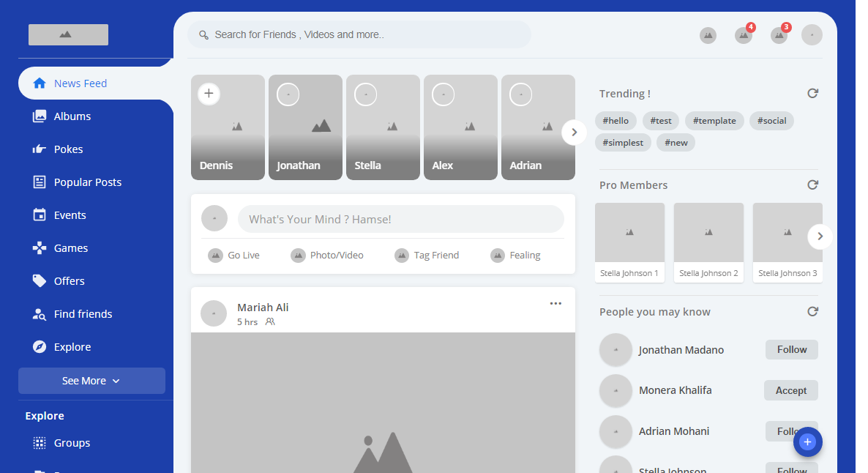Accept Monera Khalifa's request
This screenshot has width=868, height=473.
pos(790,391)
